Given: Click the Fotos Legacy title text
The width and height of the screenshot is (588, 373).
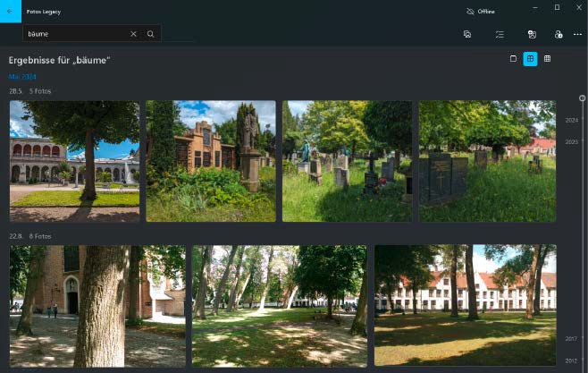Looking at the screenshot, I should pos(44,12).
